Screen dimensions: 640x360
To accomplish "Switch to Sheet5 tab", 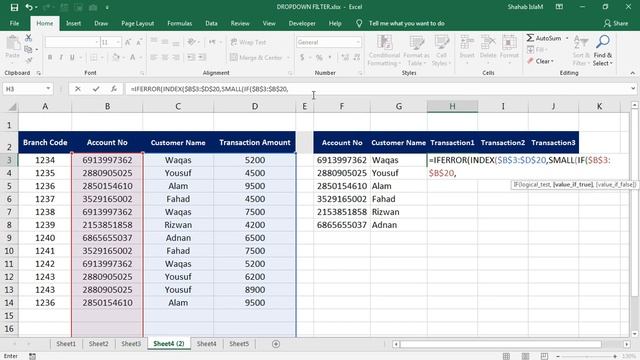I will click(x=239, y=344).
